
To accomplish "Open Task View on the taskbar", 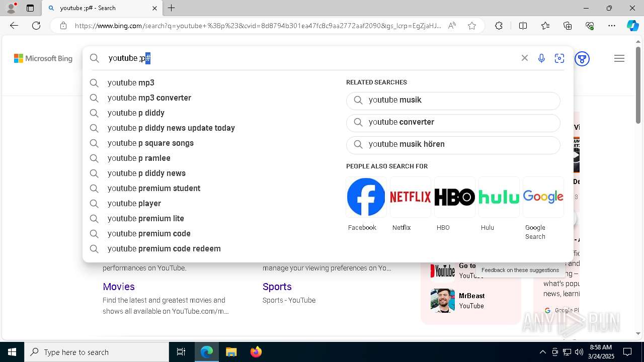I will click(x=181, y=352).
